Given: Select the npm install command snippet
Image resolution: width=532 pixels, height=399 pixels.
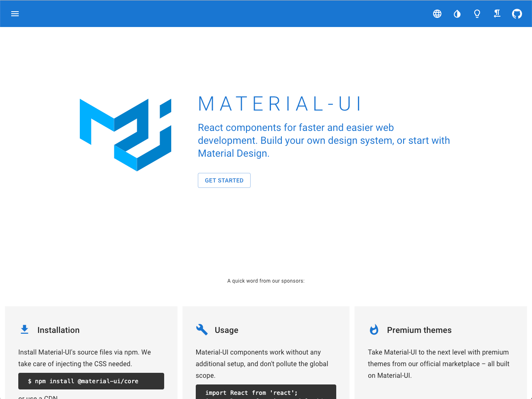Looking at the screenshot, I should 91,381.
